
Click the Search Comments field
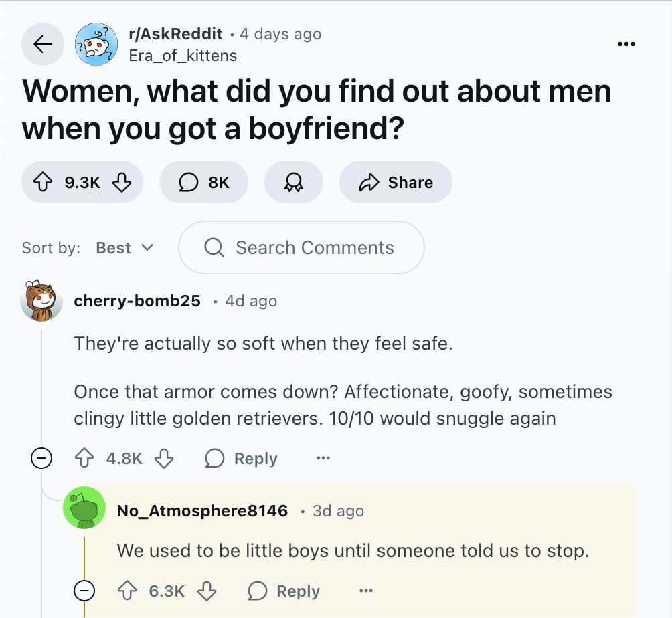click(x=301, y=248)
